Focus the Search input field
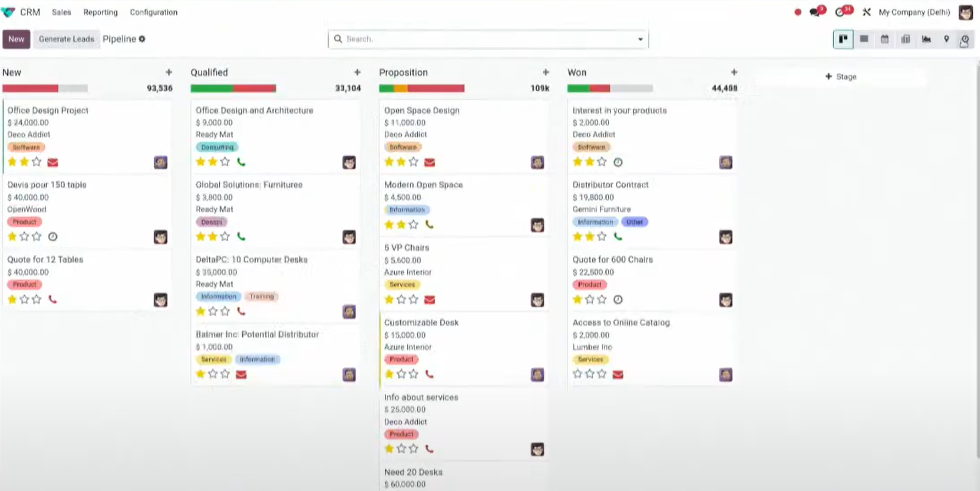The image size is (980, 491). pos(489,39)
